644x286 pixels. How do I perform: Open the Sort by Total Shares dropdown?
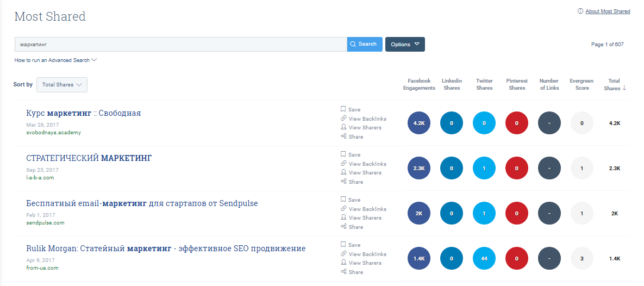click(x=62, y=85)
